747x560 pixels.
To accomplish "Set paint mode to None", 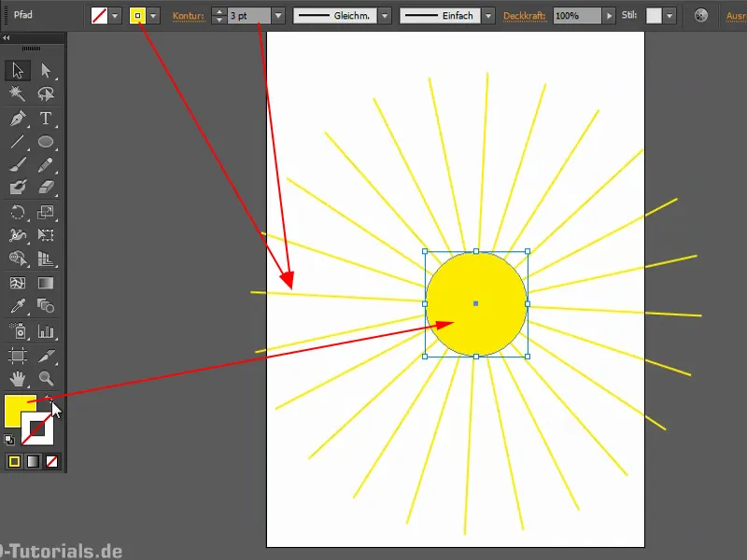I will 51,461.
